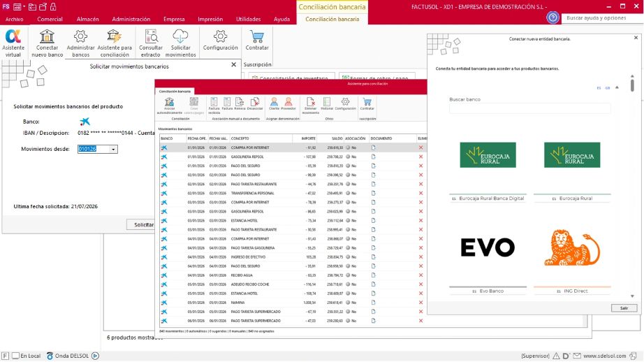This screenshot has height=362, width=644.
Task: Click Contratar in the assistant toolbar
Action: click(367, 104)
